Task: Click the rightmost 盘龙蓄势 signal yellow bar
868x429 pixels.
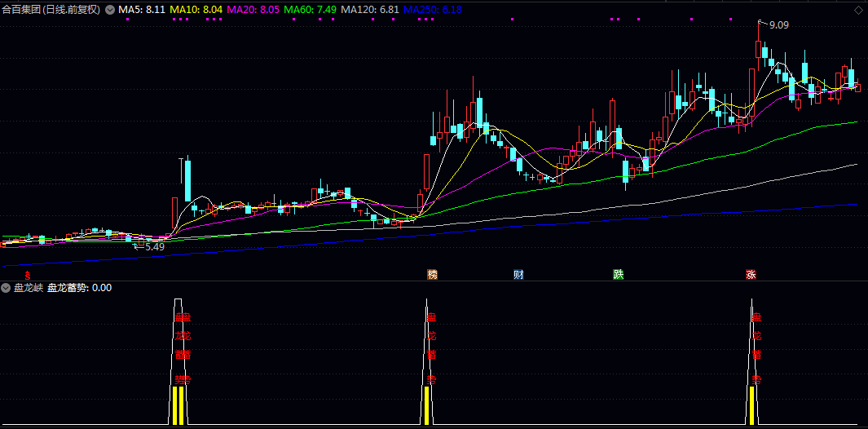Action: point(751,405)
